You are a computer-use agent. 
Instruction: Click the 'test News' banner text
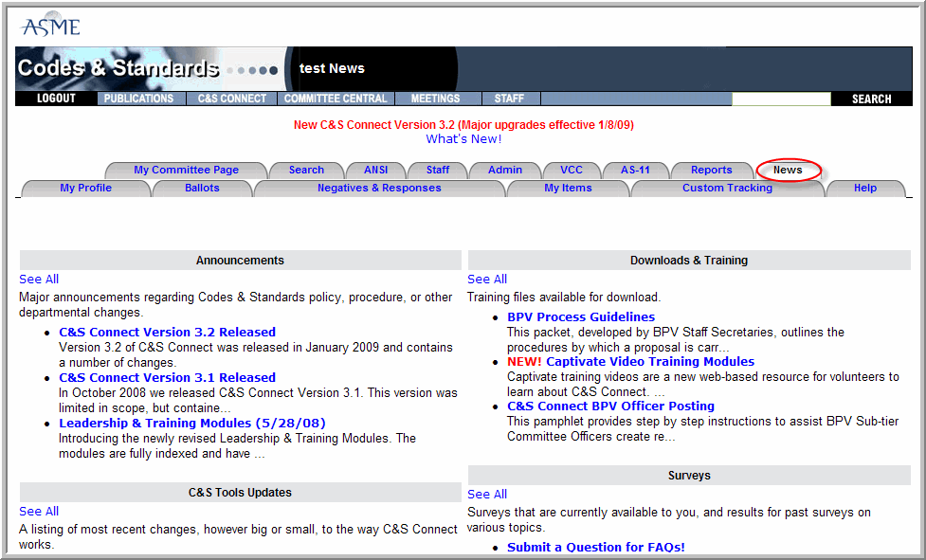(332, 68)
